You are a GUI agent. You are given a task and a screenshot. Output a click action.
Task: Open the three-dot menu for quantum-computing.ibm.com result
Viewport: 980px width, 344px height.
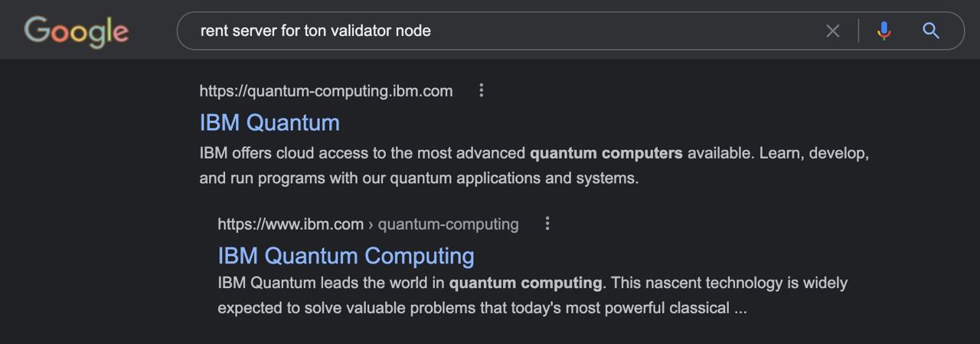click(482, 90)
